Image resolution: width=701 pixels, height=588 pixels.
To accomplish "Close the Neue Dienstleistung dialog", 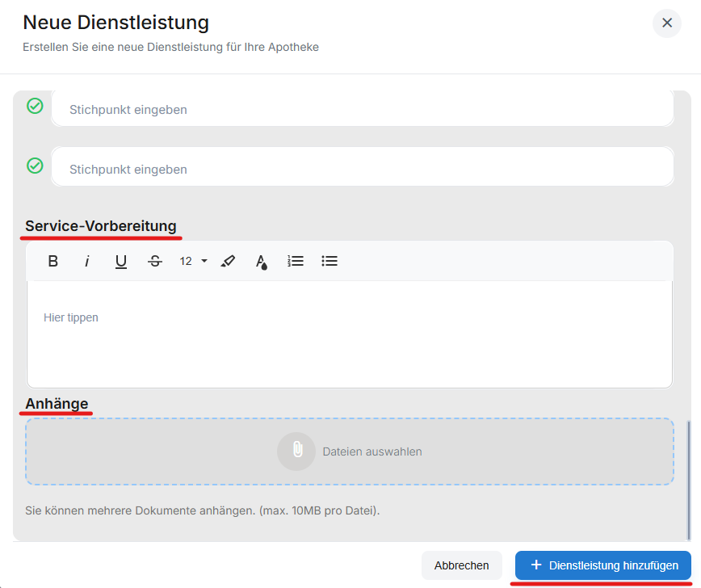I will click(666, 23).
